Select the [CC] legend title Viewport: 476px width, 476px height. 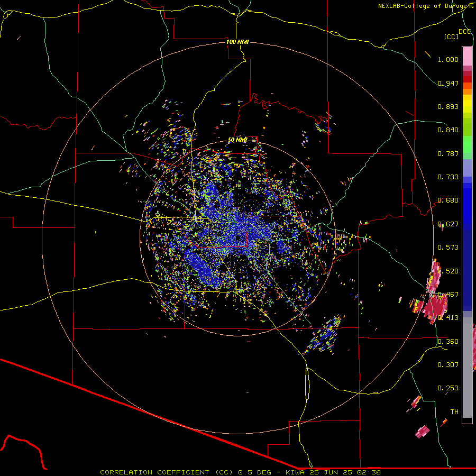click(x=452, y=36)
